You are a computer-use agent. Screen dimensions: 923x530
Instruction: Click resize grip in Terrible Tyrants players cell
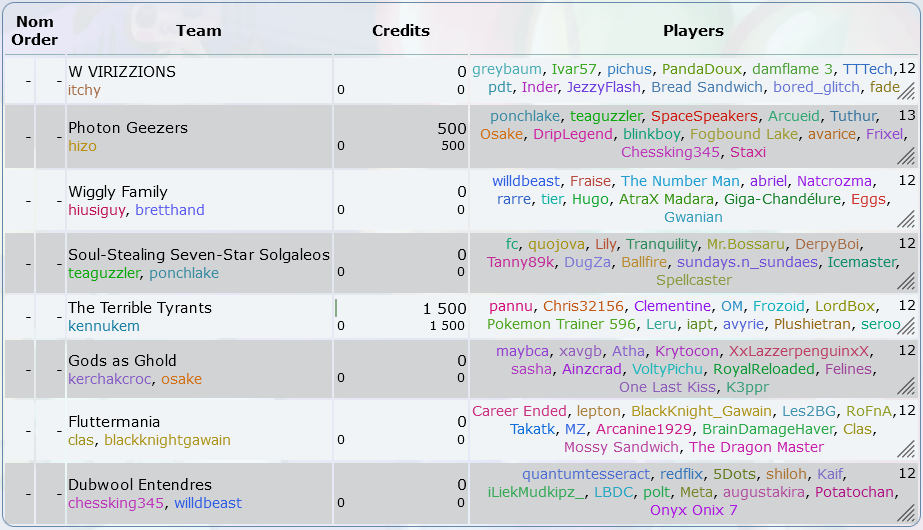(x=907, y=326)
